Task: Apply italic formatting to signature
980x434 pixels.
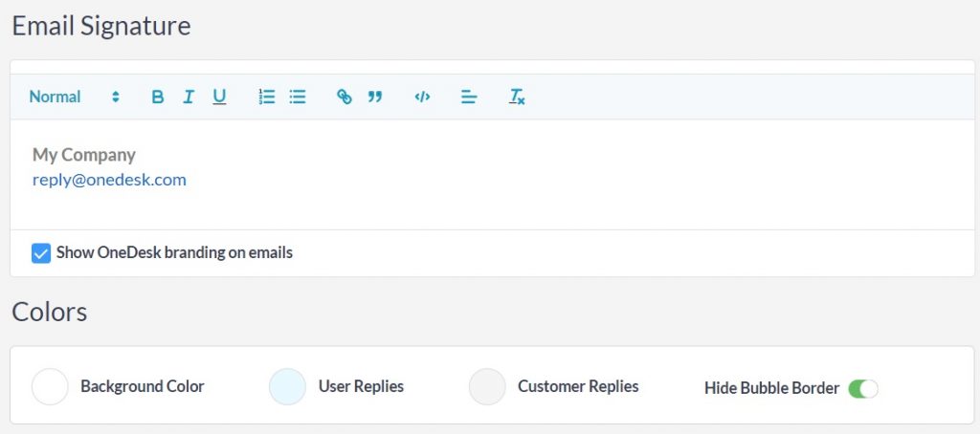Action: click(189, 97)
